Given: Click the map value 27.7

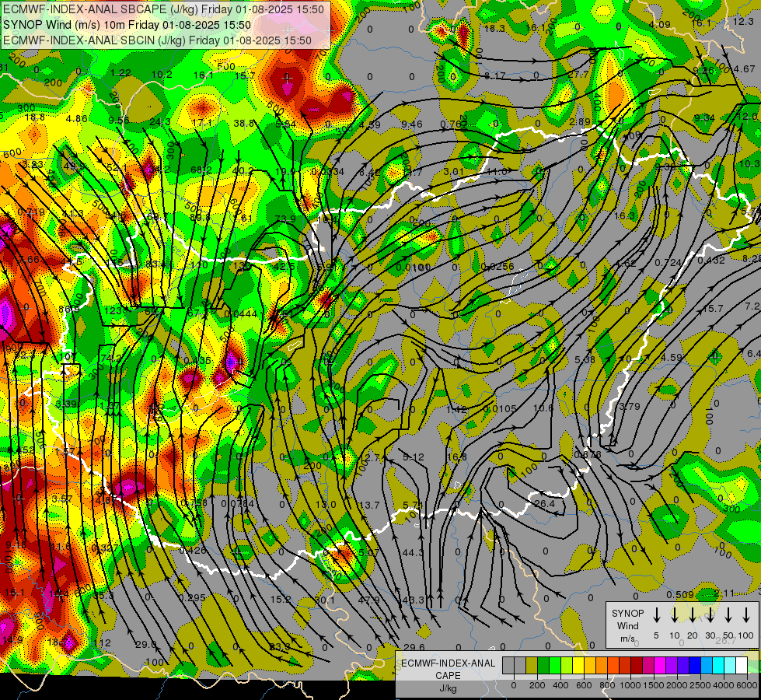Looking at the screenshot, I should (578, 75).
